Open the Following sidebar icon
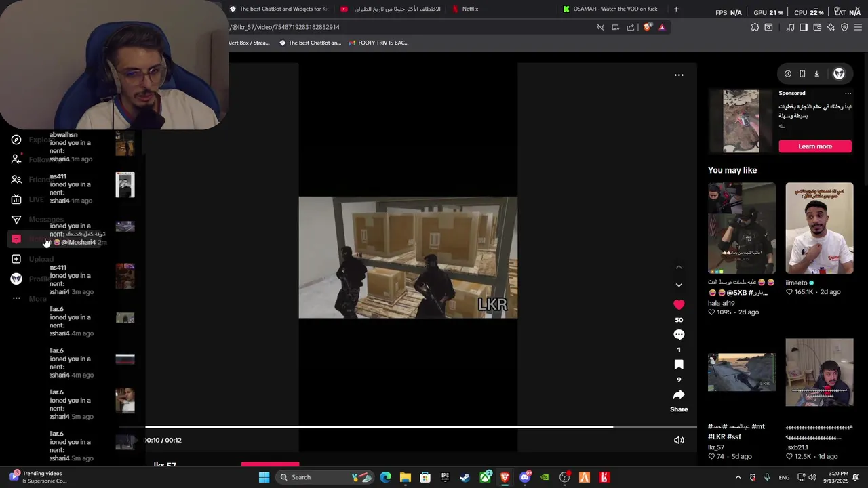868x488 pixels. tap(16, 159)
